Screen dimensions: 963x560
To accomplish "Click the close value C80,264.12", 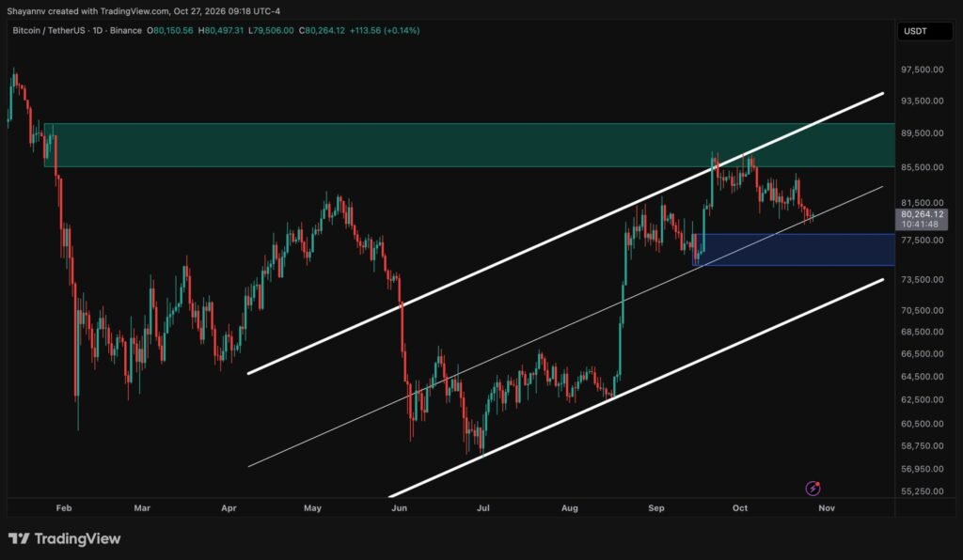I will click(322, 30).
